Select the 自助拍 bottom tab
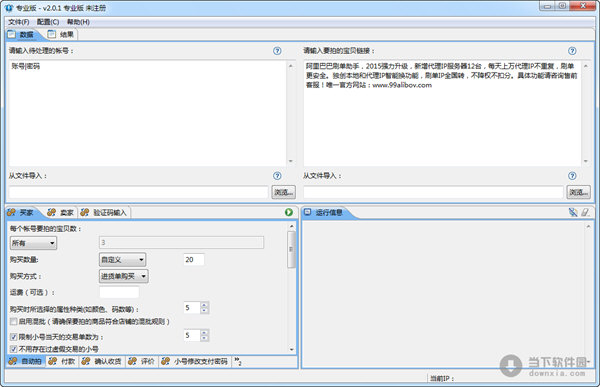The width and height of the screenshot is (600, 387). (26, 361)
